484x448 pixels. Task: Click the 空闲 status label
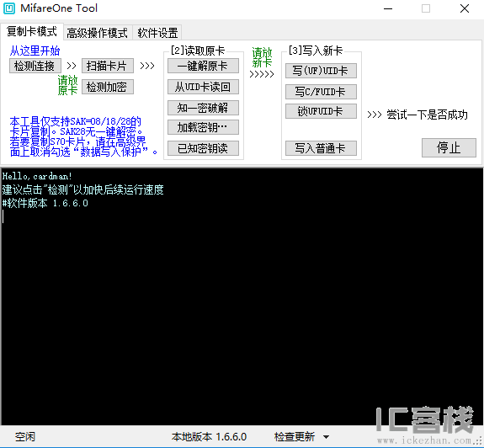[x=25, y=436]
